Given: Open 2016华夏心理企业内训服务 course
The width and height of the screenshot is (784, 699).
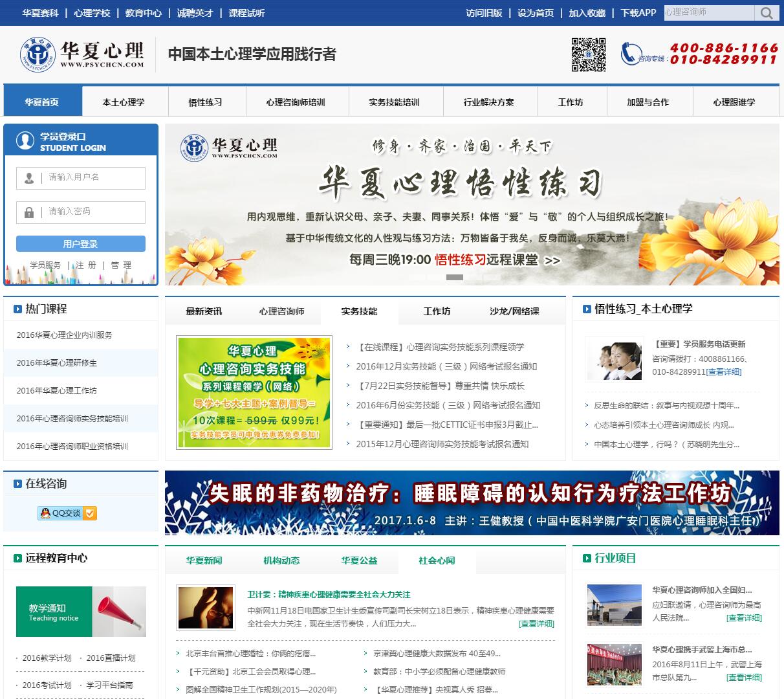Looking at the screenshot, I should click(x=65, y=335).
